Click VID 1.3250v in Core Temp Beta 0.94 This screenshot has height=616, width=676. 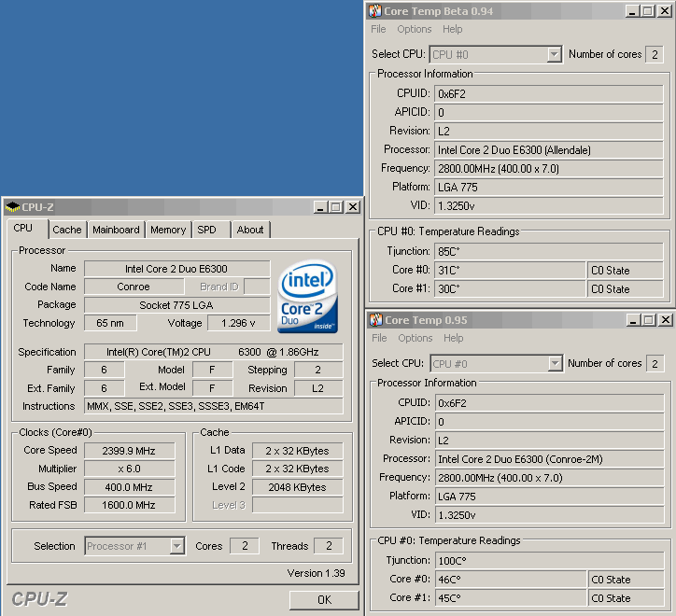pos(548,206)
